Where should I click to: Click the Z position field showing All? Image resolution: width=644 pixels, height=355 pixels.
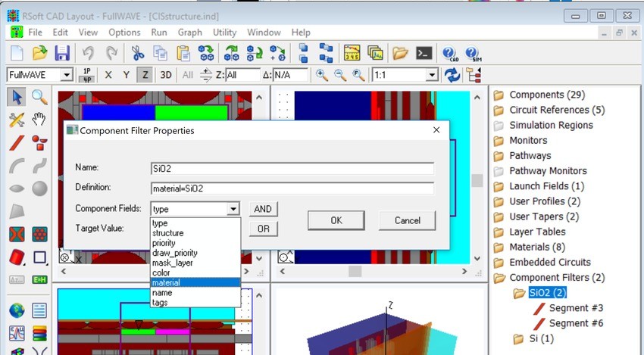tap(242, 75)
